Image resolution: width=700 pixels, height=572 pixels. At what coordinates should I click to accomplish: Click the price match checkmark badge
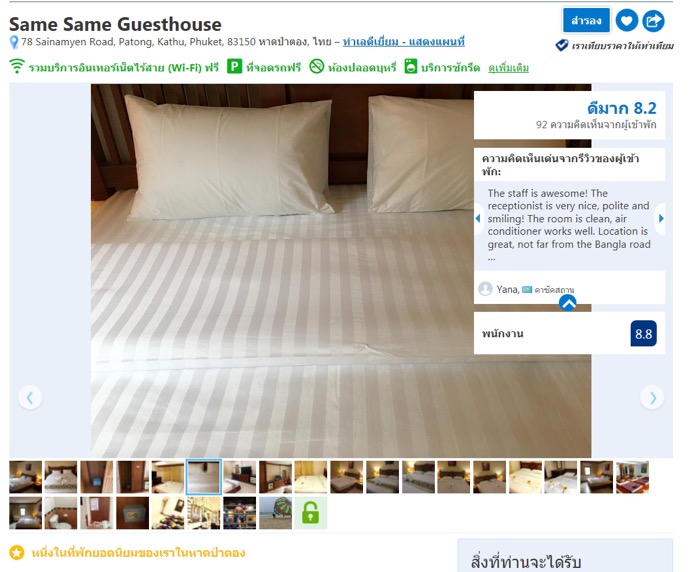click(562, 45)
